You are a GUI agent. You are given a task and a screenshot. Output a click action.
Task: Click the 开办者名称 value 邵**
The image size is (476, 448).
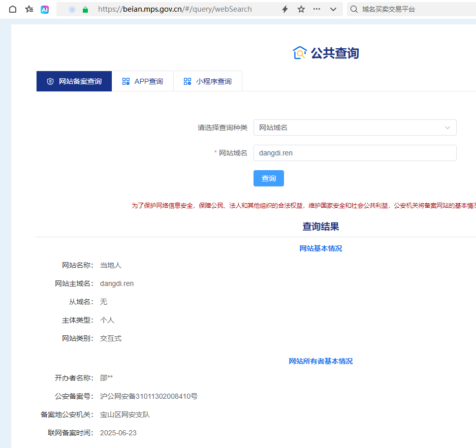point(106,378)
